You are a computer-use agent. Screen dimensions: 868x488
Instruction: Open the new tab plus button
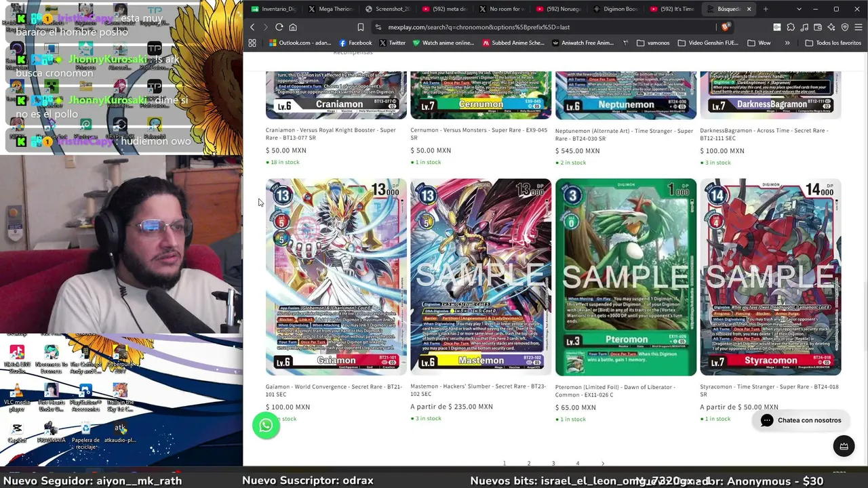pyautogui.click(x=766, y=9)
